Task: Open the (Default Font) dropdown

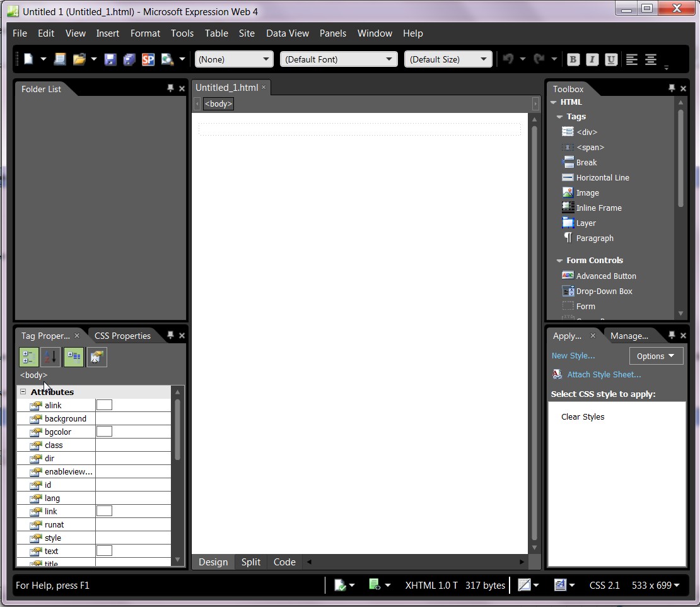Action: coord(339,59)
